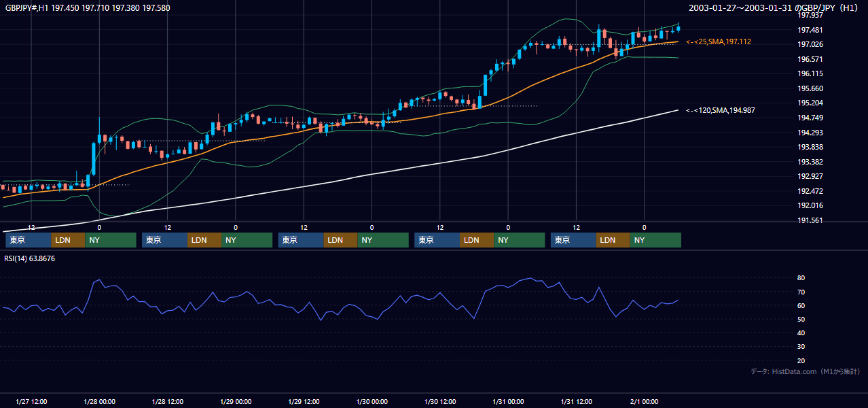Click the 195.204 price axis label

click(x=810, y=103)
